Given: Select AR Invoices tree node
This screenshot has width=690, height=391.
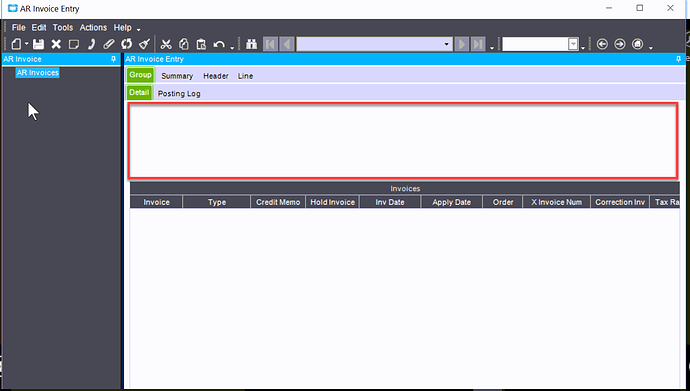Looking at the screenshot, I should [37, 73].
